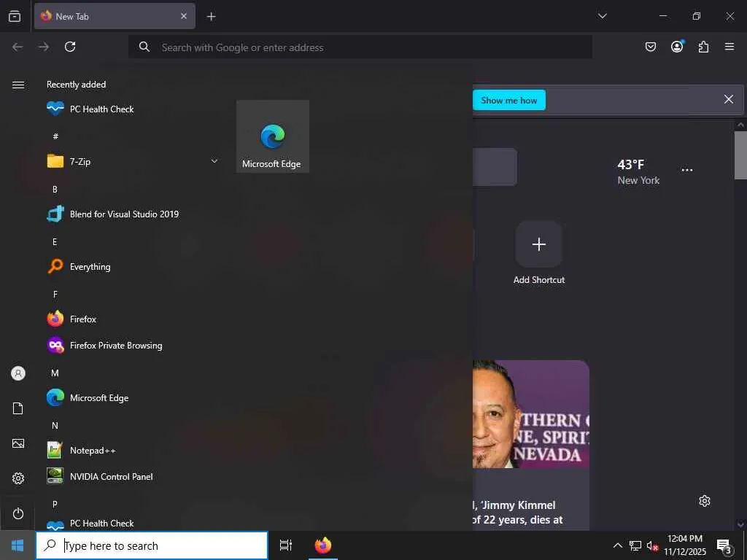Open the notification center icon

point(724,545)
